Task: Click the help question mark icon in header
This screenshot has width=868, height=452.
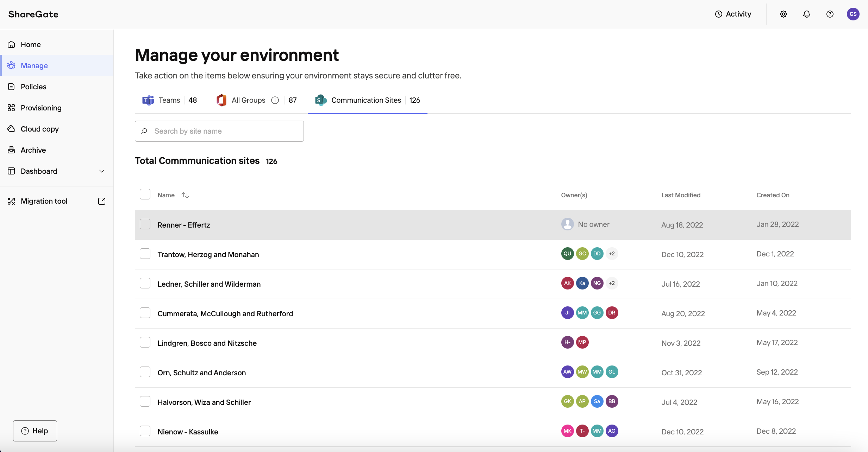Action: [830, 14]
